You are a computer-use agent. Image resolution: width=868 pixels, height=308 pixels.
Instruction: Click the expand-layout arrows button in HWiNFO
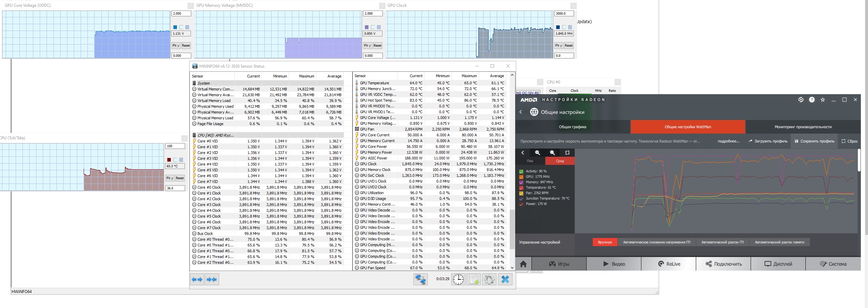click(197, 279)
